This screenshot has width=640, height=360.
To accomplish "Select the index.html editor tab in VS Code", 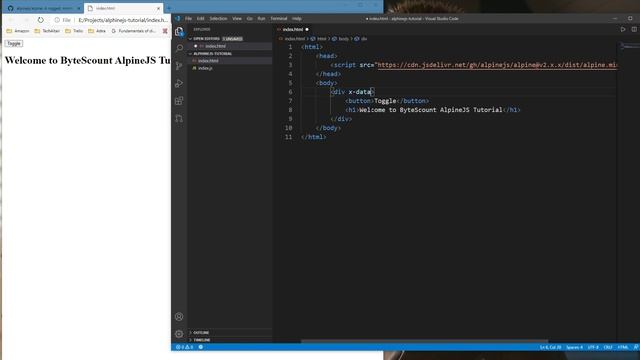I will point(293,29).
